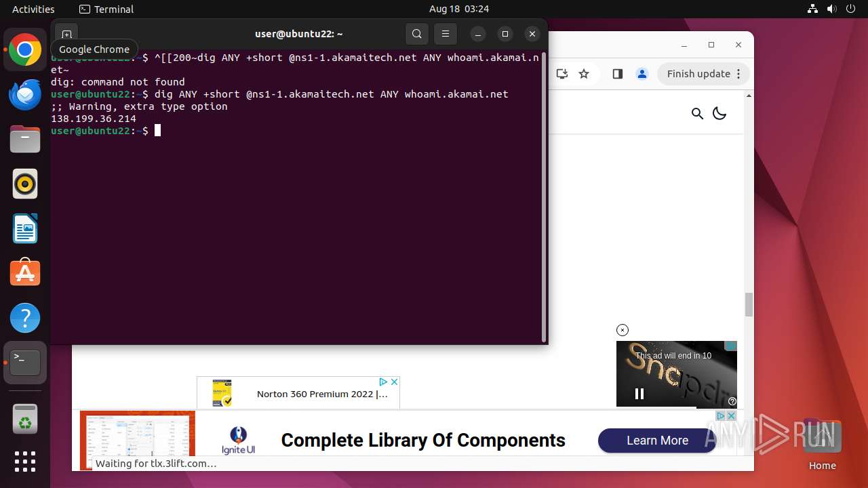Screen dimensions: 868x488
Task: Maximize the terminal window
Action: (505, 34)
